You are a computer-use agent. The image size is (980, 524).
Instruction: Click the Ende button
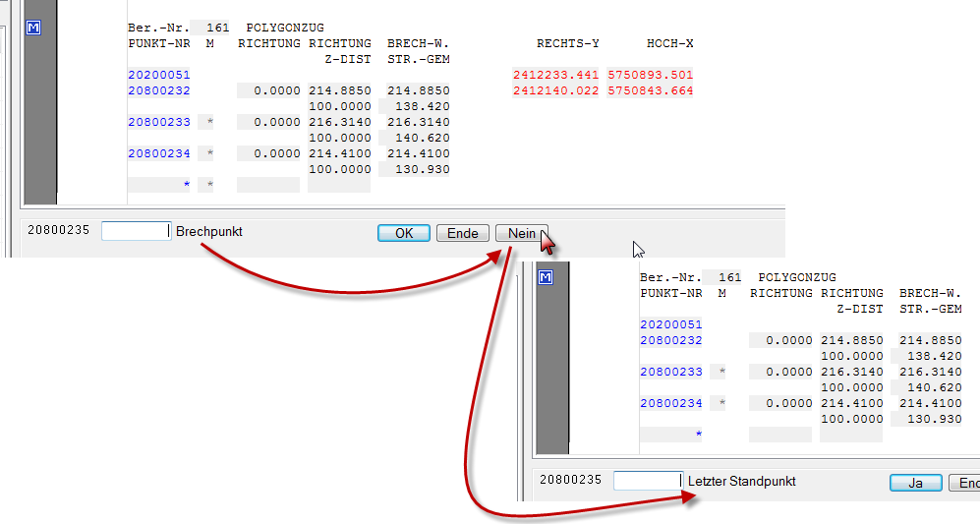tap(462, 233)
